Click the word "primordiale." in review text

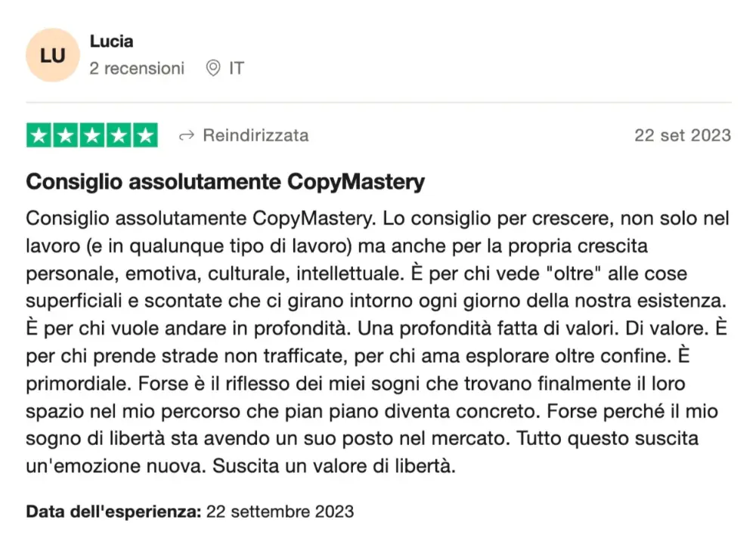pos(79,383)
